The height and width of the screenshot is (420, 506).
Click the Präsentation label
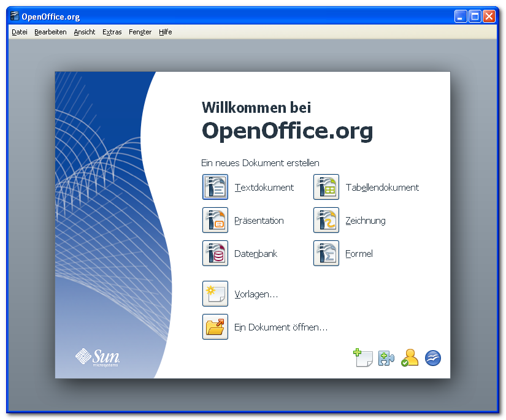259,221
